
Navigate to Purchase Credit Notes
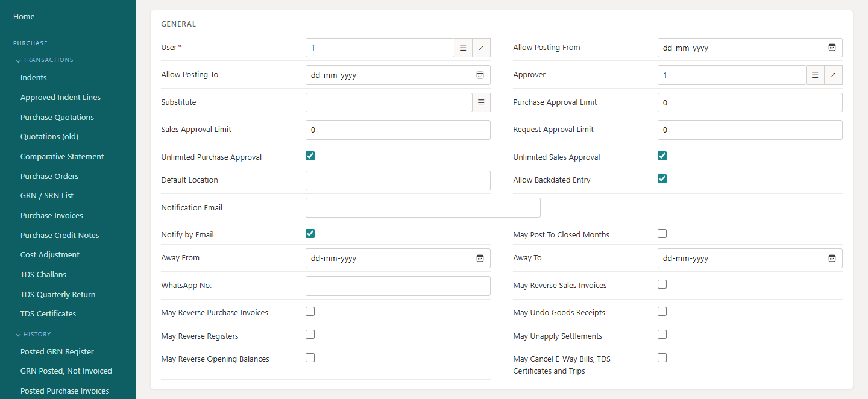point(60,236)
